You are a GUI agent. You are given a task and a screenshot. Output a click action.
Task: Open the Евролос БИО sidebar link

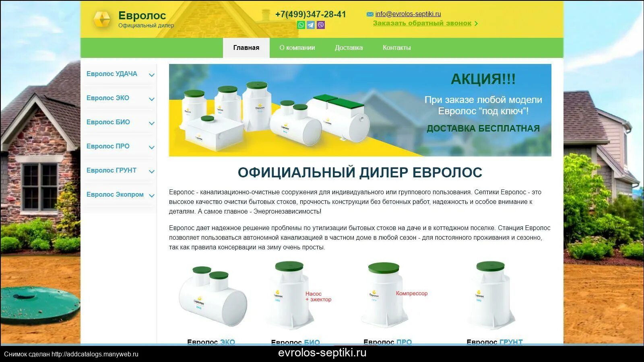coord(108,122)
